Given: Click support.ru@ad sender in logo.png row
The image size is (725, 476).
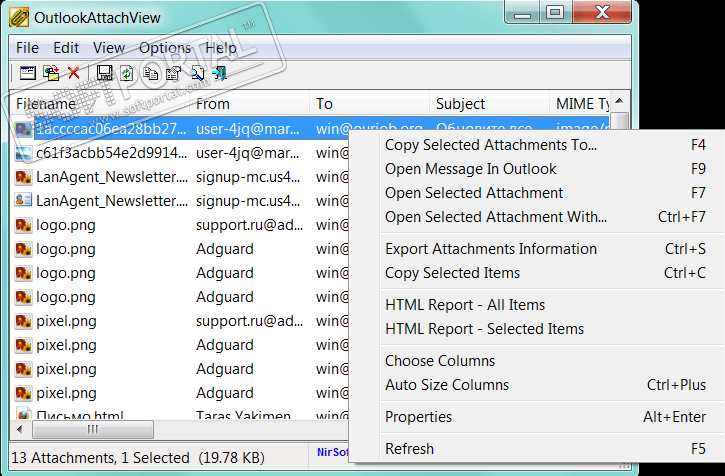Looking at the screenshot, I should [249, 225].
